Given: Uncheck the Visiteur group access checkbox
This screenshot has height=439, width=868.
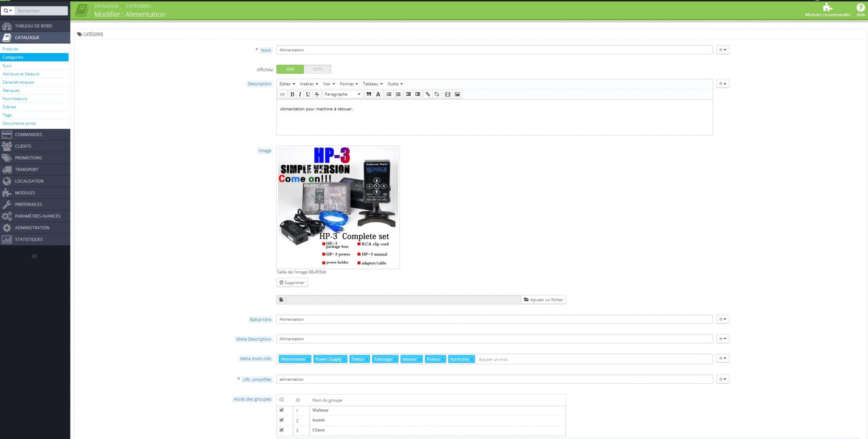Looking at the screenshot, I should tap(281, 410).
